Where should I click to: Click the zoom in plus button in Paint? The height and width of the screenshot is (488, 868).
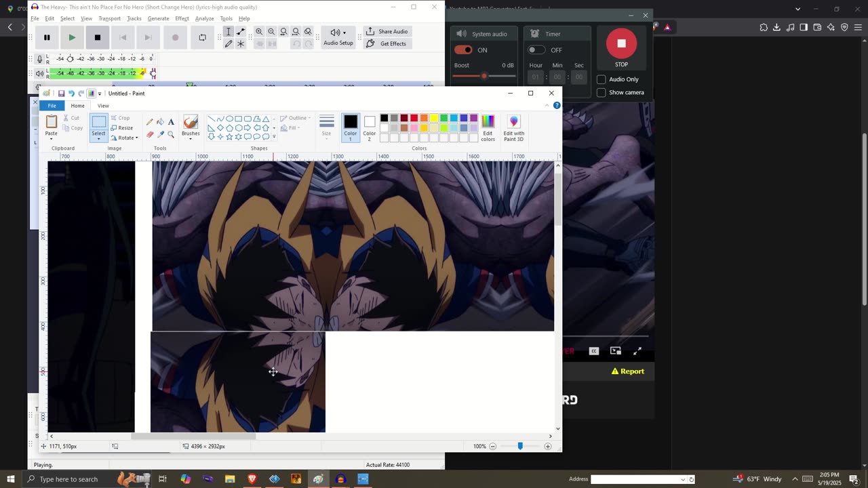click(548, 446)
